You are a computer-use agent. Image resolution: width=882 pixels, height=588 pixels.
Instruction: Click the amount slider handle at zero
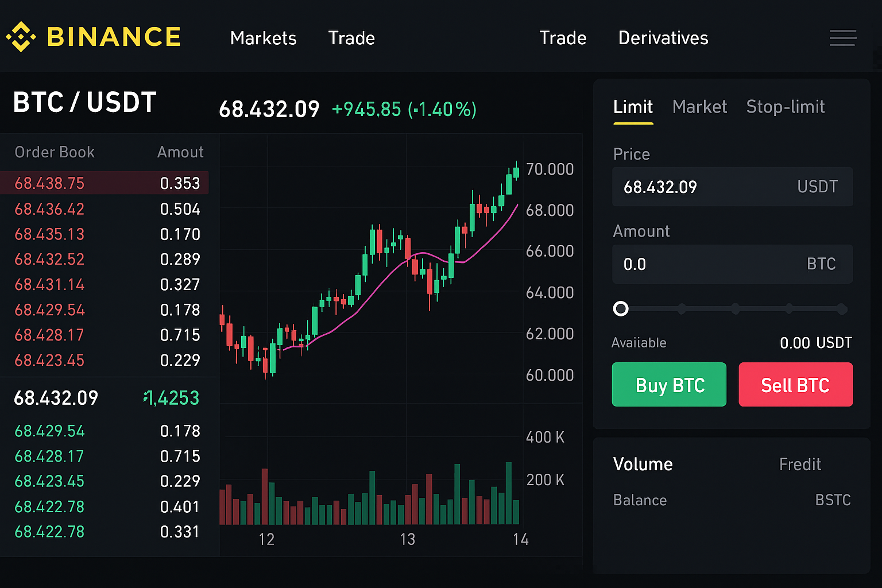621,309
